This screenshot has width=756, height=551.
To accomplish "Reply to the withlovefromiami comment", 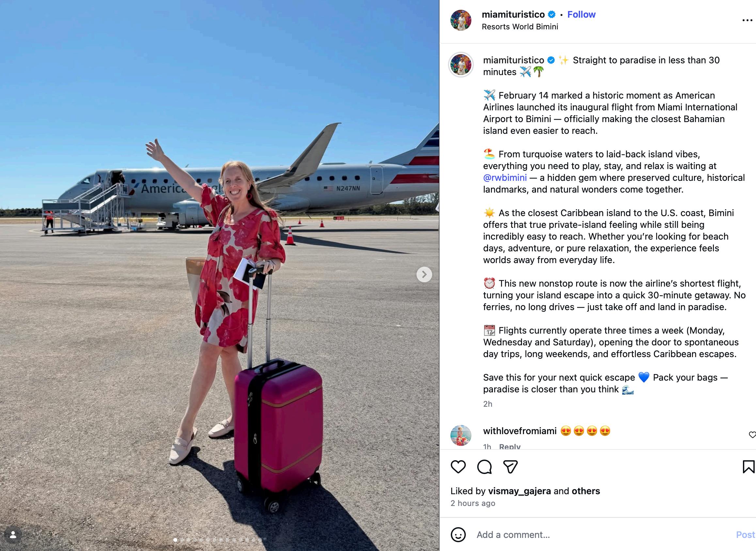I will 510,446.
